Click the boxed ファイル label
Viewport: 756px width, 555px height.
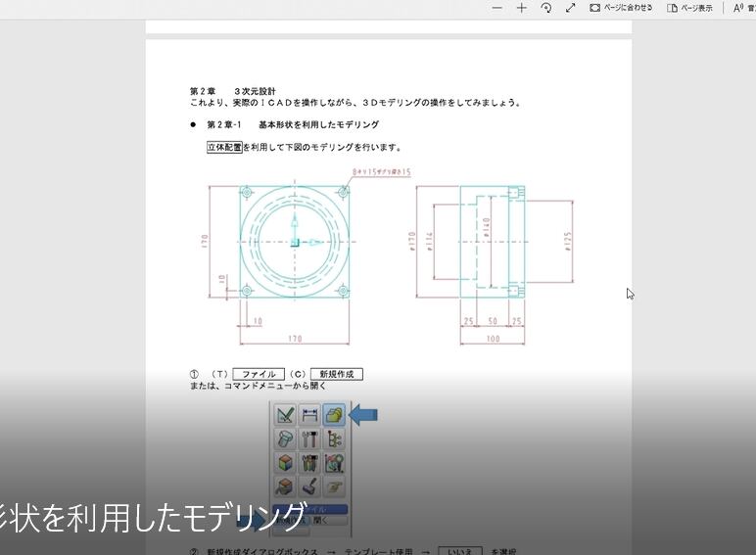259,374
